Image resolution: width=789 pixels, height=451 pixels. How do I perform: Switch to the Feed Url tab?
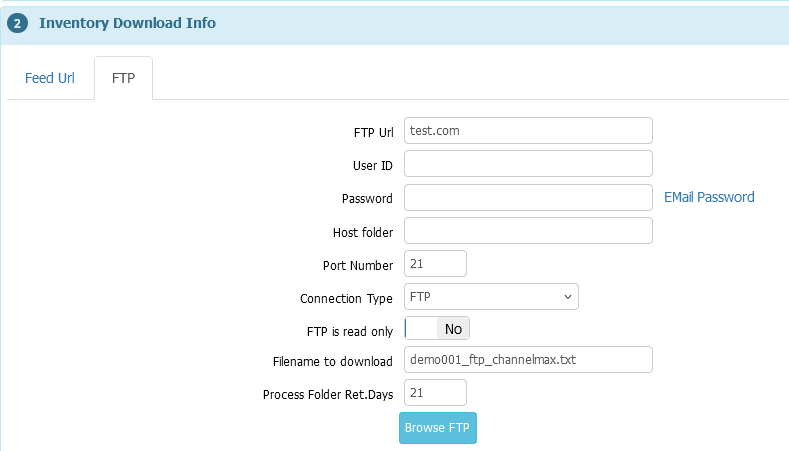[50, 78]
